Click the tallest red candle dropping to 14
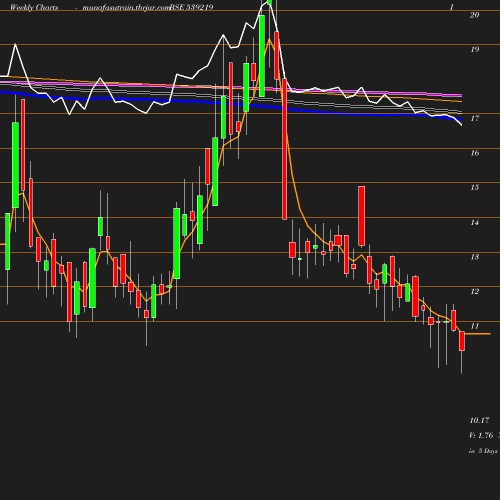500x500 pixels. coord(285,149)
